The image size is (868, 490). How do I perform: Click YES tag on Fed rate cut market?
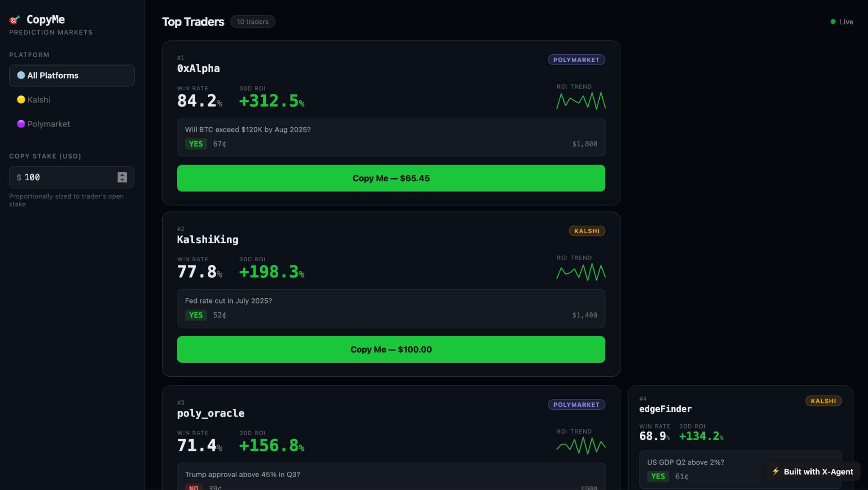coord(196,315)
